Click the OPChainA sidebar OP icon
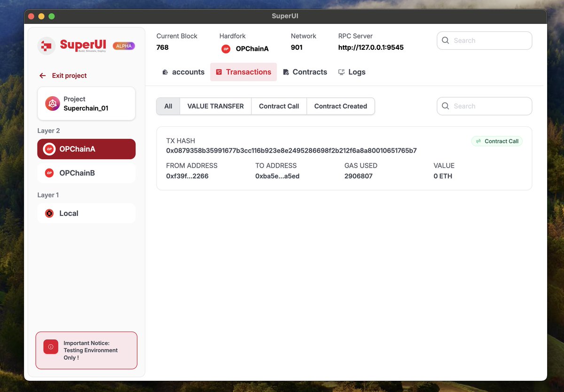Image resolution: width=564 pixels, height=392 pixels. pos(49,149)
